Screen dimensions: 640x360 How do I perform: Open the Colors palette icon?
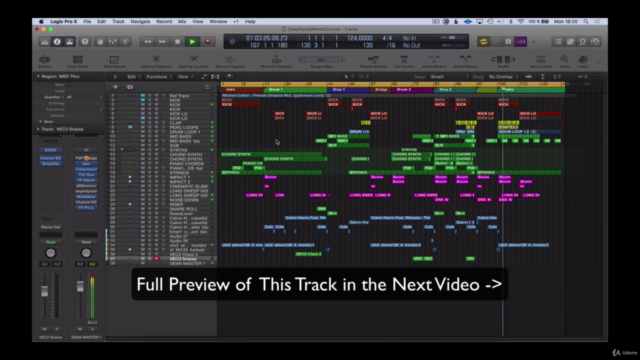(583, 61)
